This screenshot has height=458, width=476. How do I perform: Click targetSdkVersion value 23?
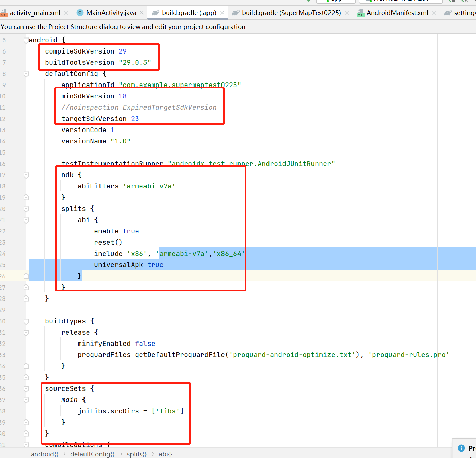135,119
